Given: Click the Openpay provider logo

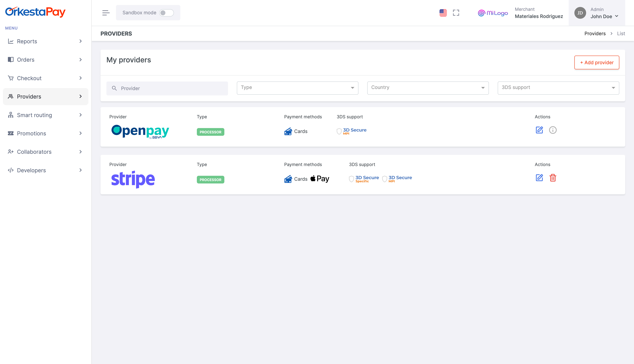Looking at the screenshot, I should click(x=140, y=132).
